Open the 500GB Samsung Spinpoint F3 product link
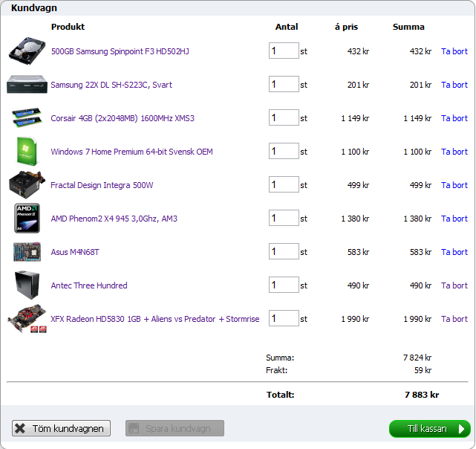476x449 pixels. (120, 51)
